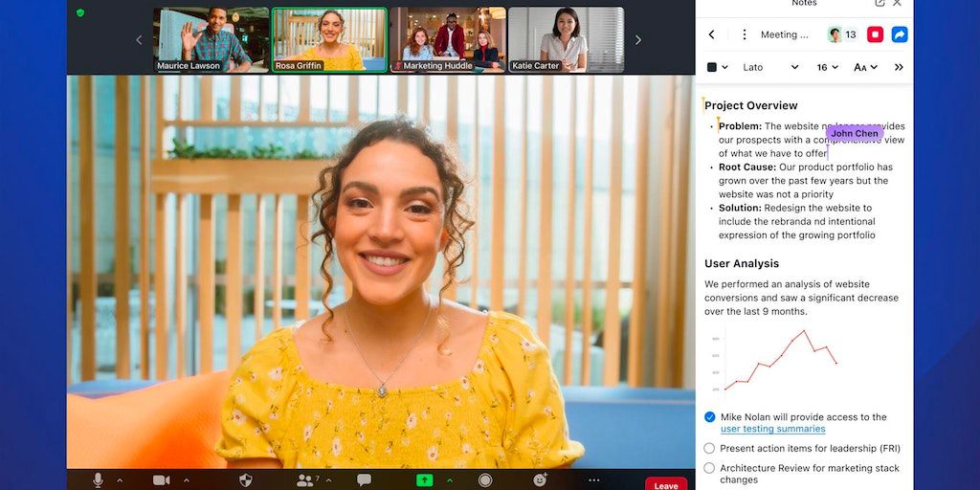980x490 pixels.
Task: Check off Present action items for leadership
Action: 709,448
